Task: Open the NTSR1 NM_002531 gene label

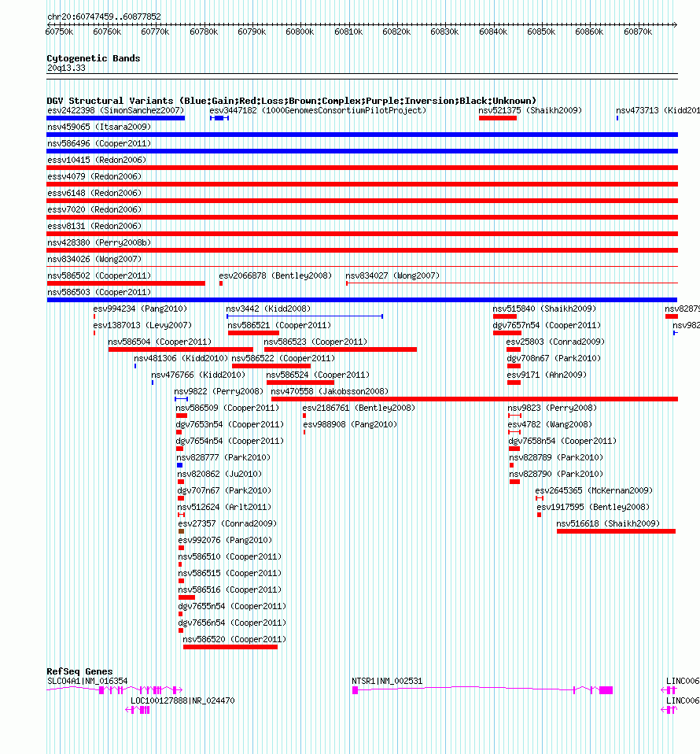Action: (x=387, y=681)
